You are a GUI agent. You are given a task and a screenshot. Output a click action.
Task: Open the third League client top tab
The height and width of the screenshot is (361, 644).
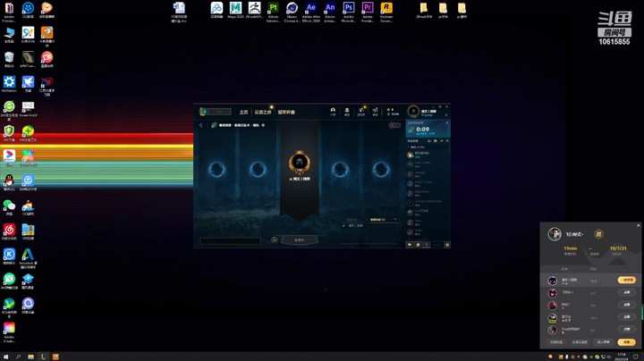click(286, 112)
